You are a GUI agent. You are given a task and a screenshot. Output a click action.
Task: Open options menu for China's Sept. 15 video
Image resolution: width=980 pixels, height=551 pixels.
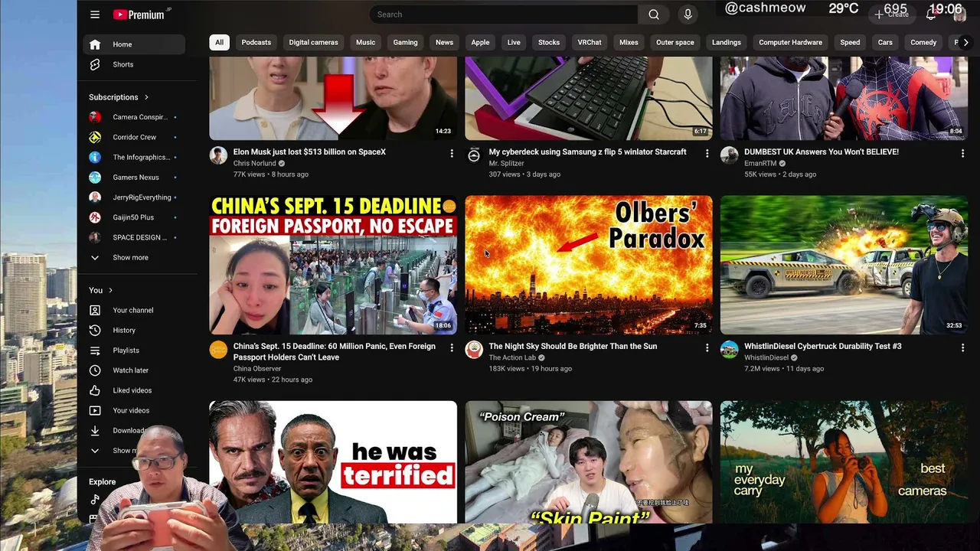click(x=452, y=348)
